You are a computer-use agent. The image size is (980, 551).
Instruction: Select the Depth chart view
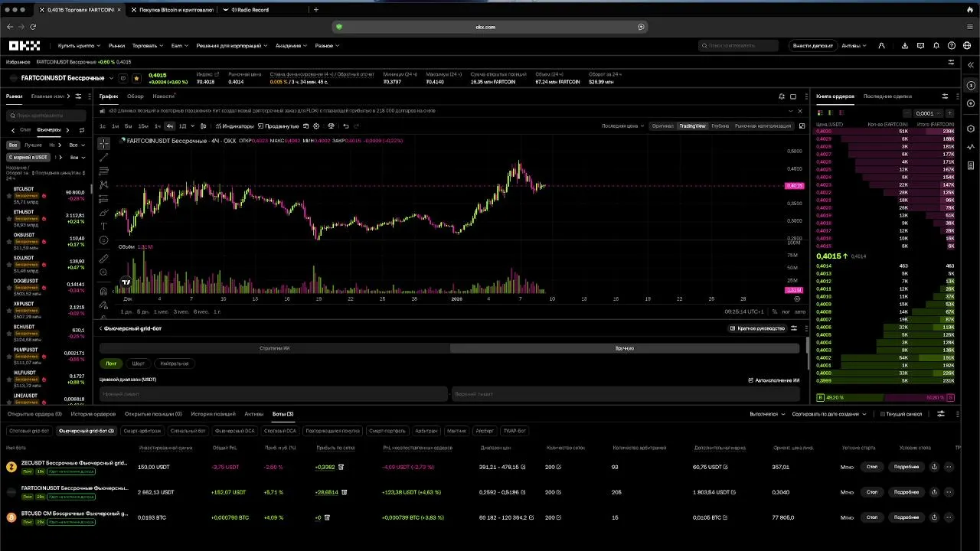(x=720, y=126)
